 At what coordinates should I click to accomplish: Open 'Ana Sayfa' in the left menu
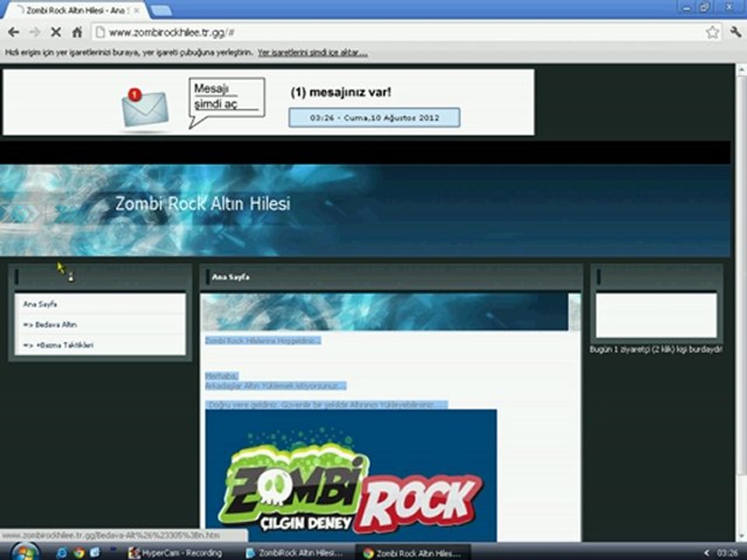pos(40,304)
